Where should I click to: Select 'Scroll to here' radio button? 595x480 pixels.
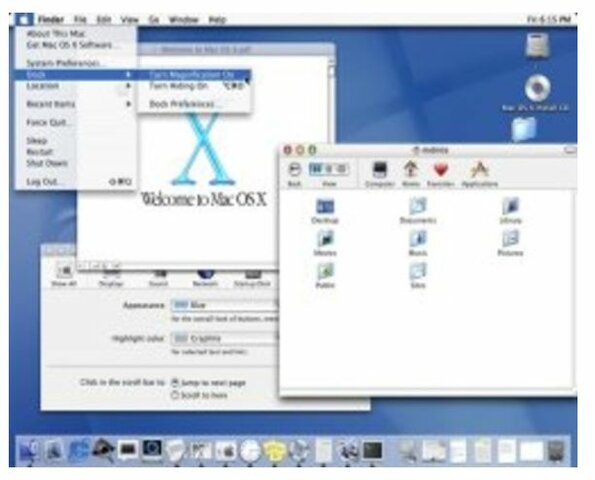175,395
